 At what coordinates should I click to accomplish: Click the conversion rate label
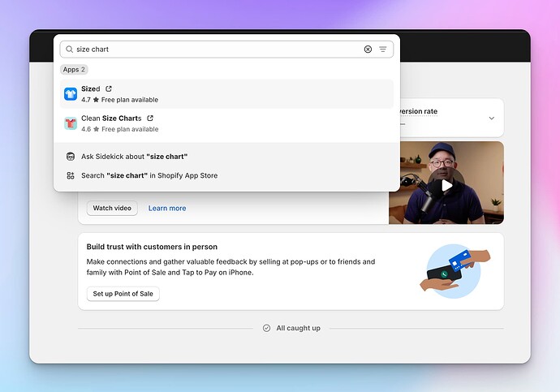tap(419, 111)
